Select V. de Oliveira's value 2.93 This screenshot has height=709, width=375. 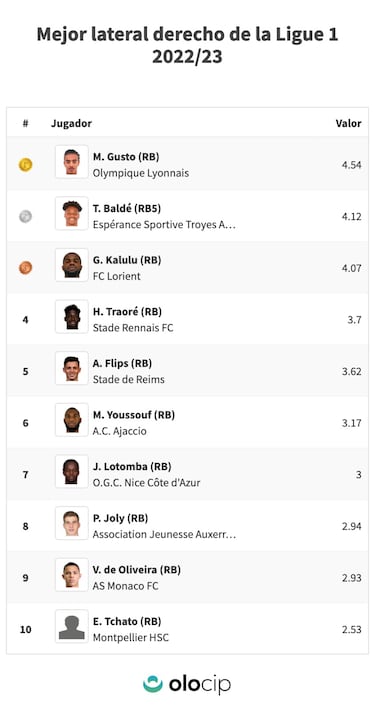click(351, 578)
